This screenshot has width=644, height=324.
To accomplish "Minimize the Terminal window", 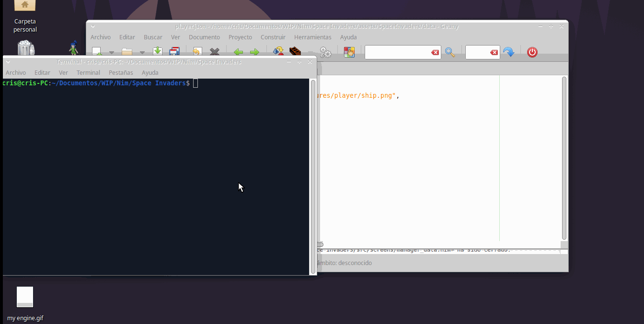I will pos(289,62).
